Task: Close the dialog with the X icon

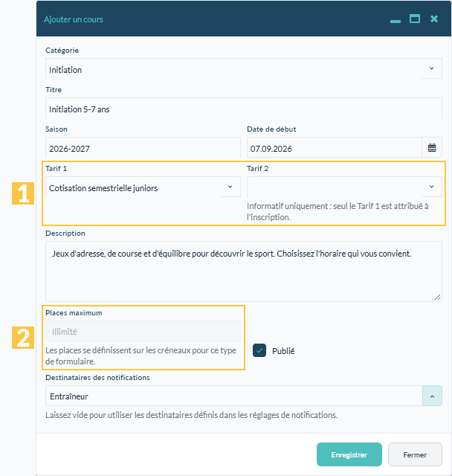Action: 434,19
